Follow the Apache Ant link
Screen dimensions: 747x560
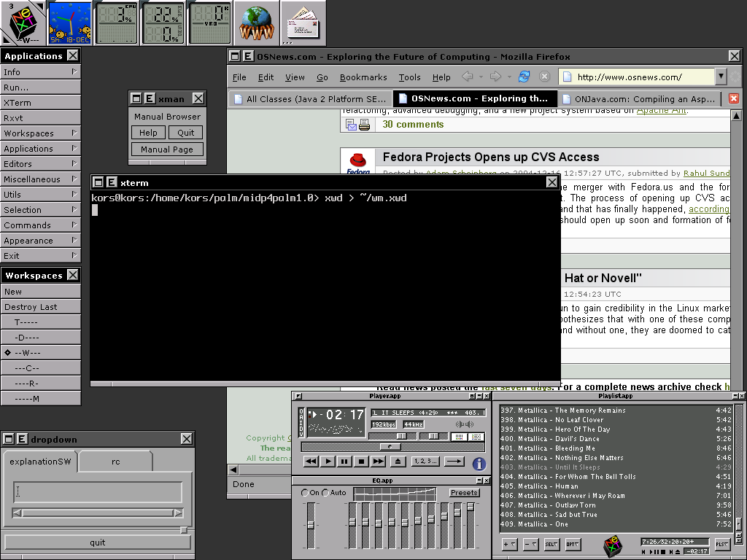point(661,111)
